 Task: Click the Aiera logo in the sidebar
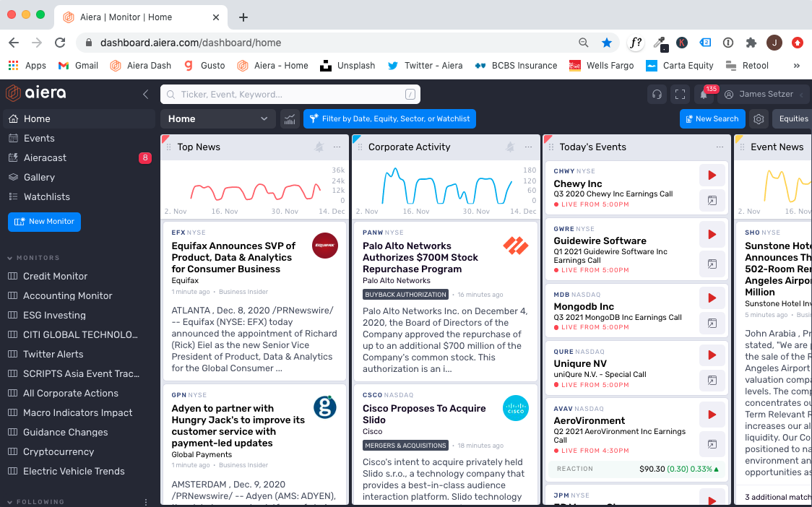pos(35,93)
